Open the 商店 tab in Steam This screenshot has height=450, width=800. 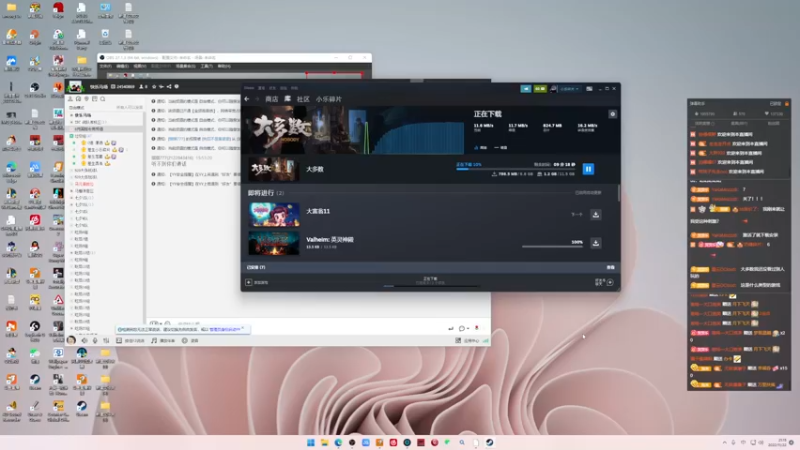(271, 99)
